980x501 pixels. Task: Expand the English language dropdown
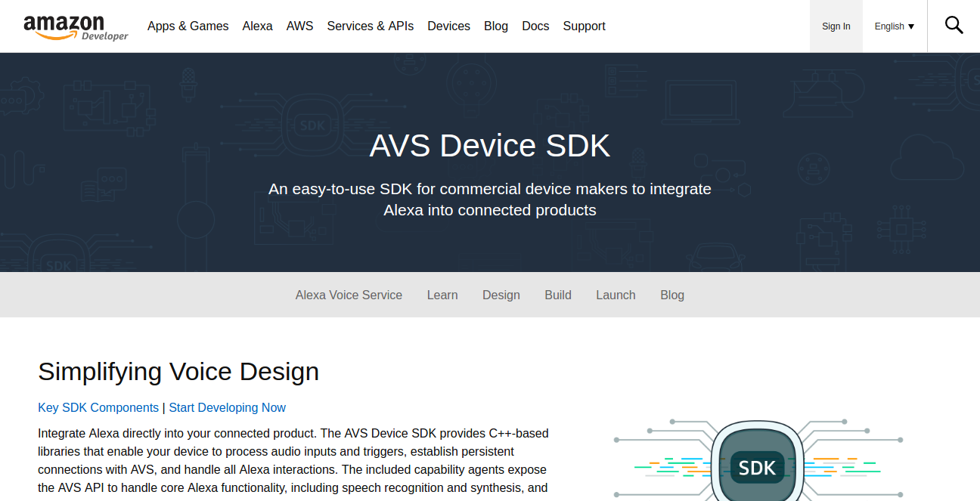click(x=894, y=26)
